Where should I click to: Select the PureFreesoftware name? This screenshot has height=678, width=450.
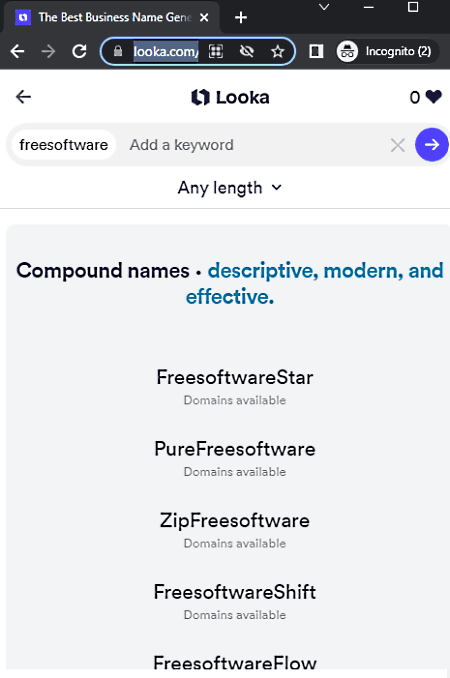point(235,449)
